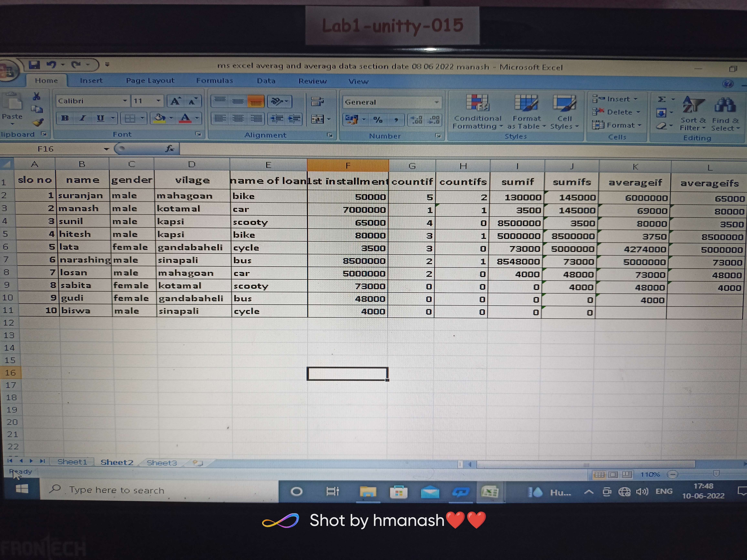This screenshot has height=560, width=747.
Task: Click Excel icon in Windows taskbar
Action: coord(489,492)
